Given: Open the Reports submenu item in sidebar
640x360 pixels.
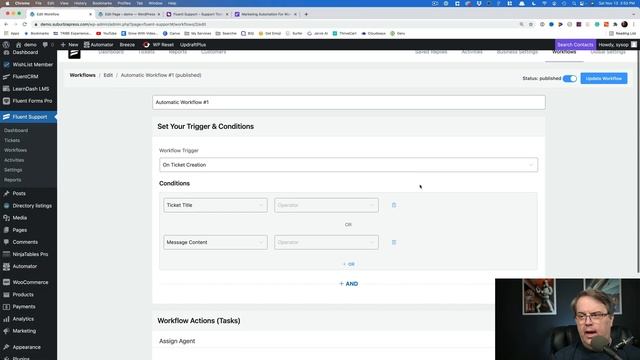Looking at the screenshot, I should 12,180.
